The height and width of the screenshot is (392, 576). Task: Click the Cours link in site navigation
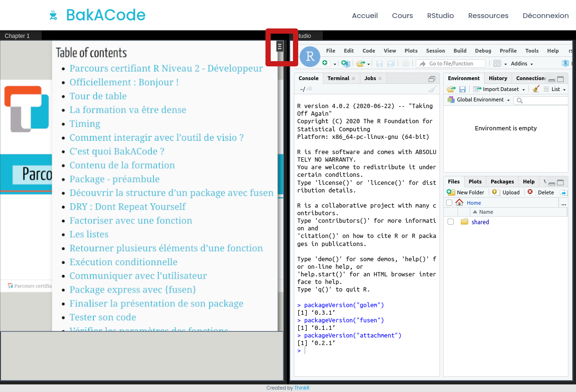tap(402, 16)
